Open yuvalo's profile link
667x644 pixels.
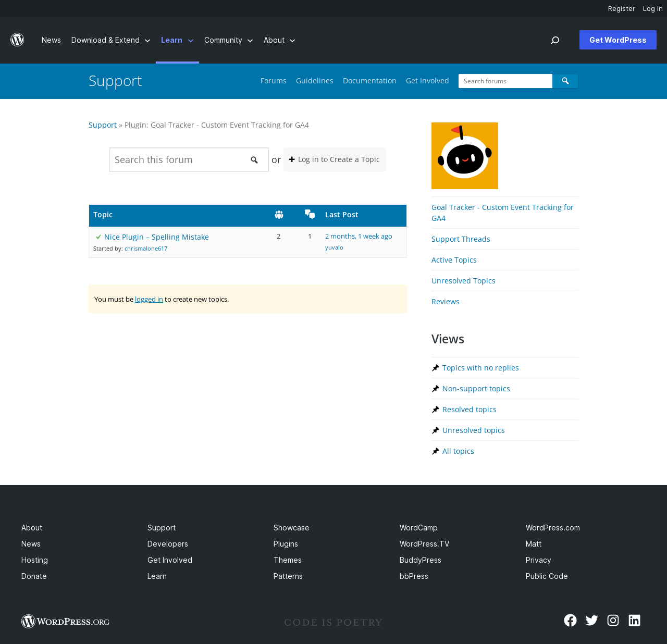point(334,247)
